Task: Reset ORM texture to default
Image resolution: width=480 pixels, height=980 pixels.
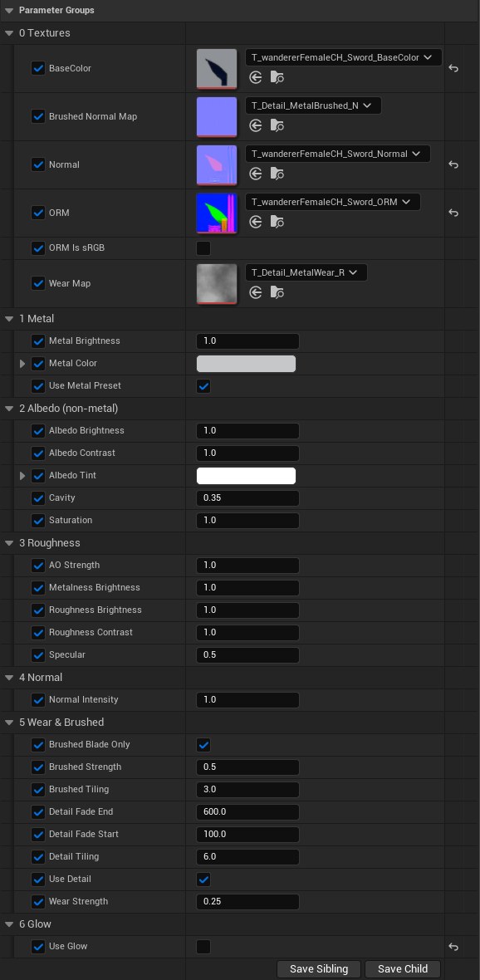Action: (453, 213)
